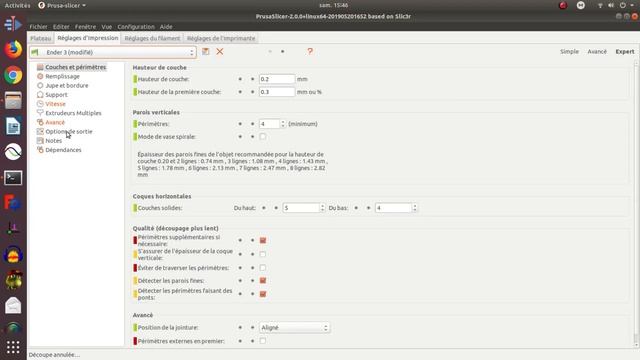
Task: Enable S'assurer de l'épaisseur de la coque verticale
Action: point(263,254)
